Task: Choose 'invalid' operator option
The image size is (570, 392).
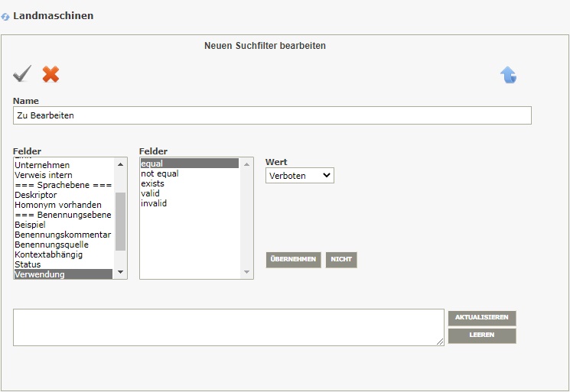Action: tap(154, 203)
